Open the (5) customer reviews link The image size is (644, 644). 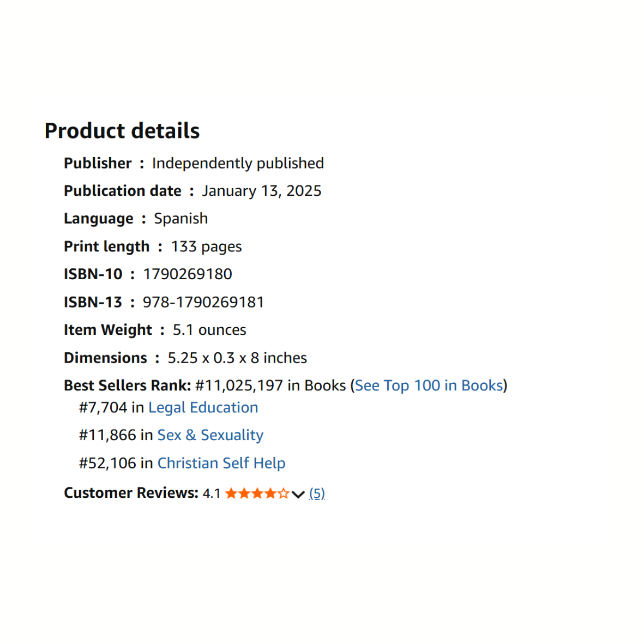coord(317,493)
